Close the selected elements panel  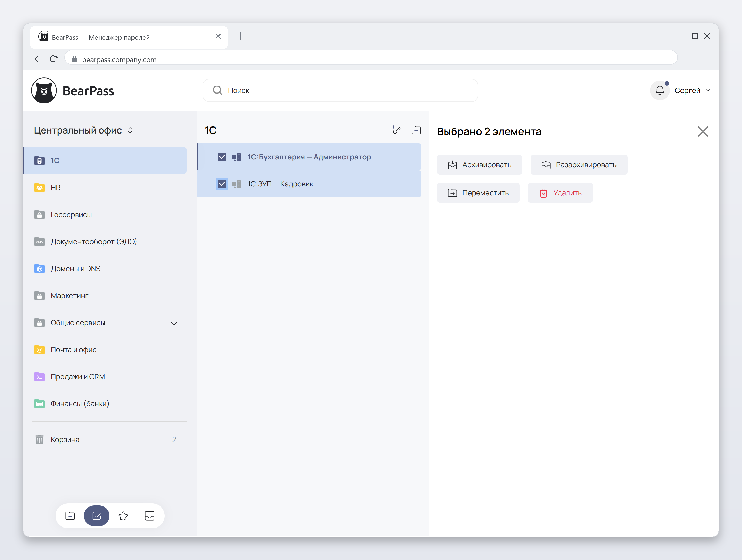coord(703,131)
